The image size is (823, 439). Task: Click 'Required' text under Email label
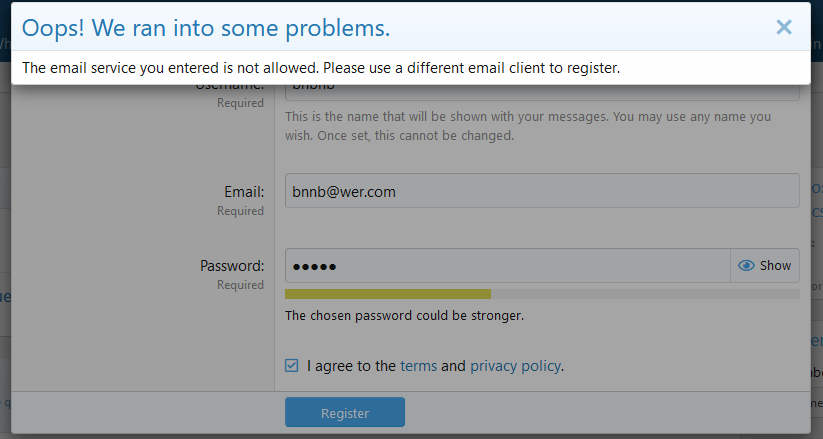(240, 211)
